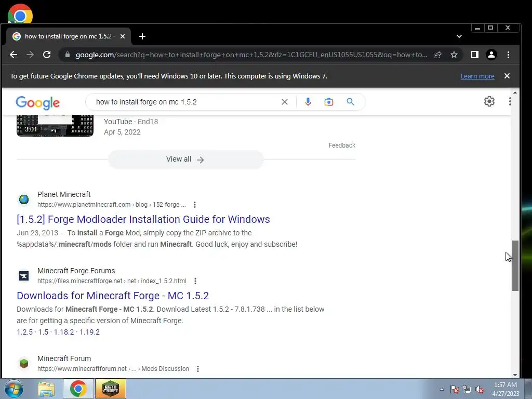The height and width of the screenshot is (399, 532).
Task: Open a new tab
Action: 142,36
